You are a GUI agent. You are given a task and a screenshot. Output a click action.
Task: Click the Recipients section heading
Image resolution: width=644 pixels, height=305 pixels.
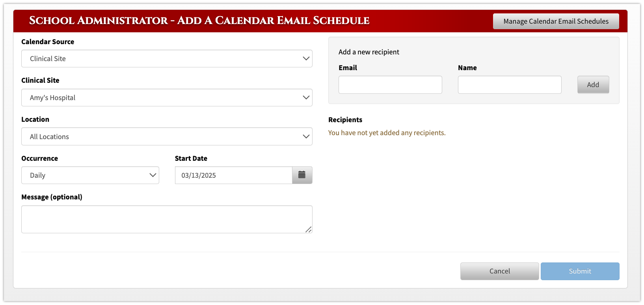[345, 120]
